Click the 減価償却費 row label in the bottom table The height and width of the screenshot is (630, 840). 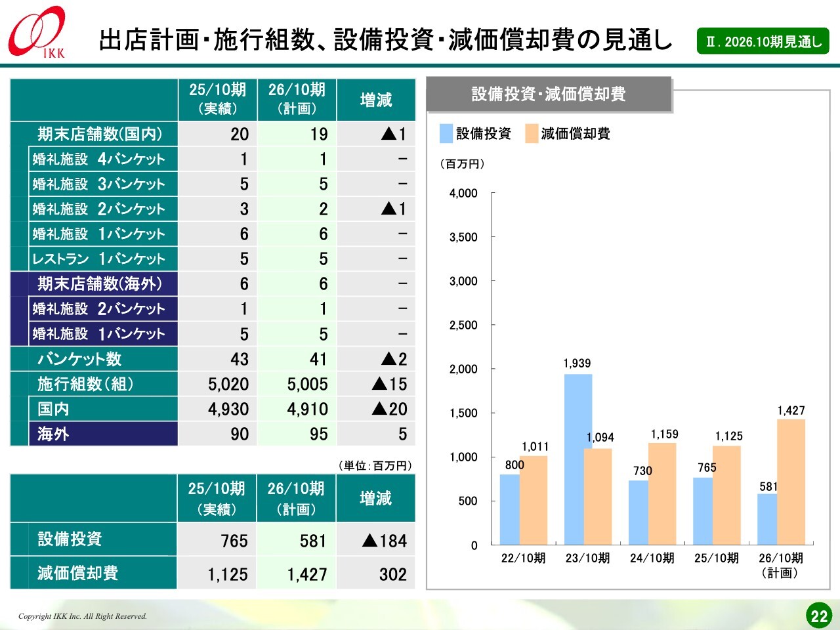[x=77, y=574]
